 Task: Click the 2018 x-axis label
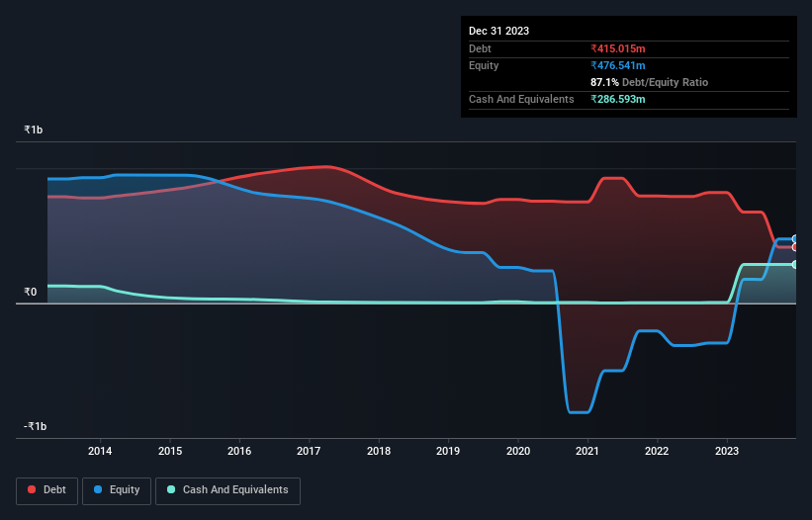tap(379, 451)
